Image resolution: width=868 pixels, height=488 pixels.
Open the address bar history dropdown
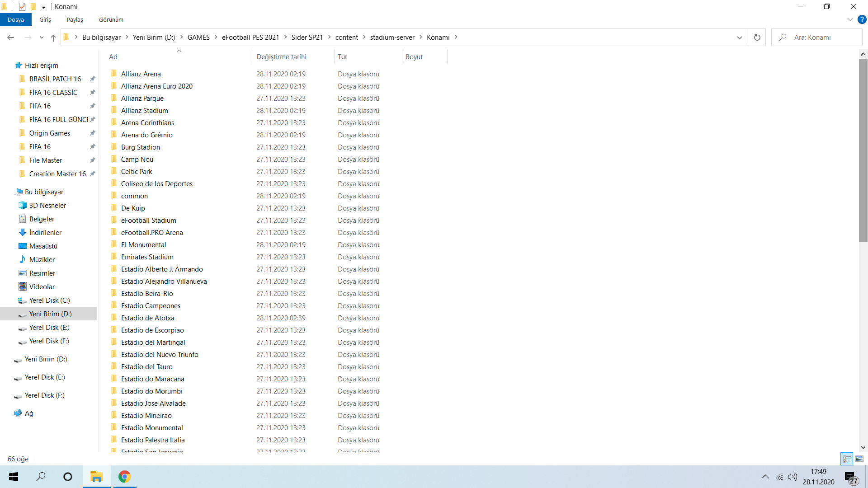tap(739, 38)
